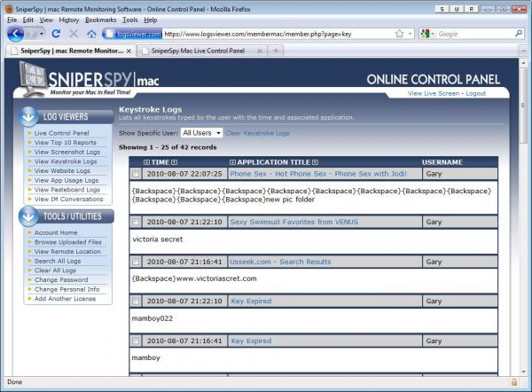This screenshot has width=532, height=392.
Task: Click the Reload page icon
Action: point(57,34)
